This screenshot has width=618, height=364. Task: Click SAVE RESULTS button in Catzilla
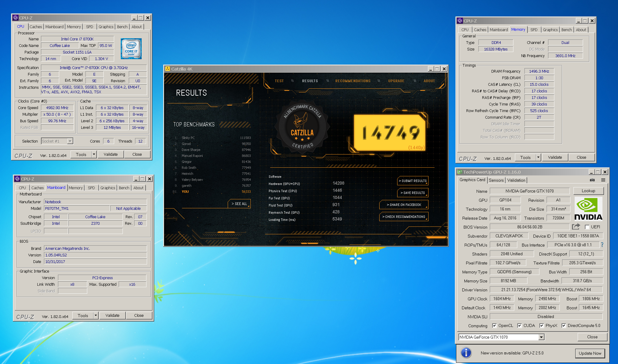[413, 193]
